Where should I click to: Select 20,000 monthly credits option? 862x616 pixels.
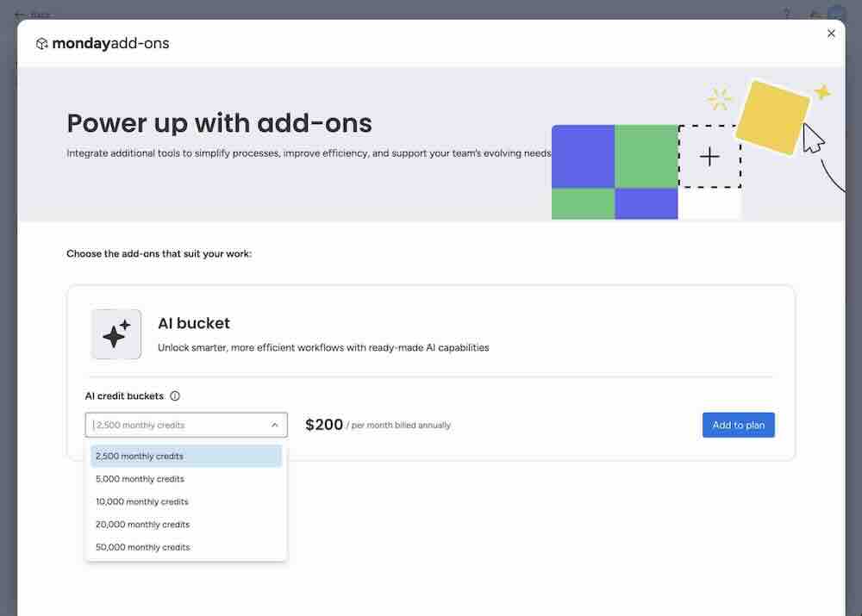click(186, 524)
